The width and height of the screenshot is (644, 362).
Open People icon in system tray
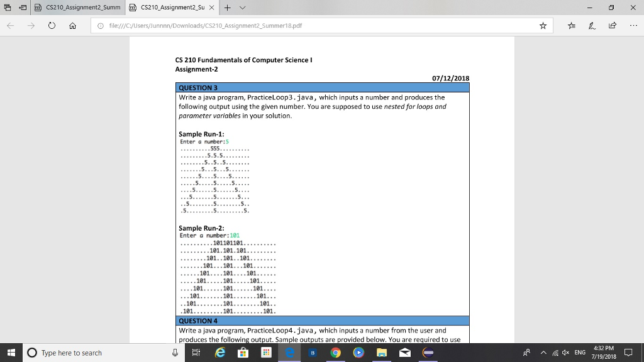(526, 353)
